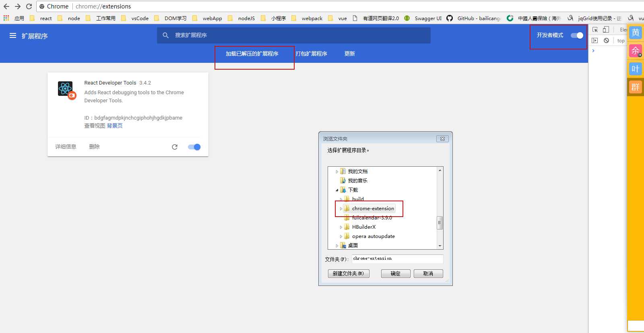Expand the console prompt chevron
The width and height of the screenshot is (644, 333).
coord(593,51)
